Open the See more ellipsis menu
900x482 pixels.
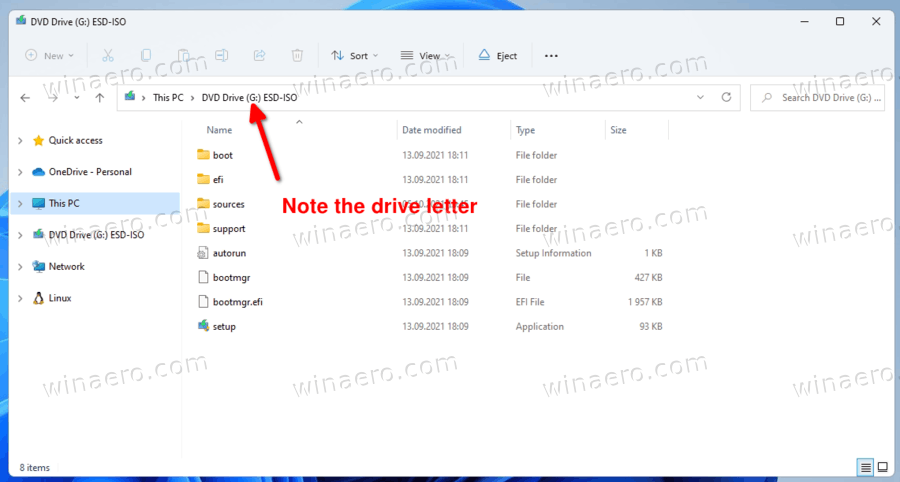coord(551,56)
